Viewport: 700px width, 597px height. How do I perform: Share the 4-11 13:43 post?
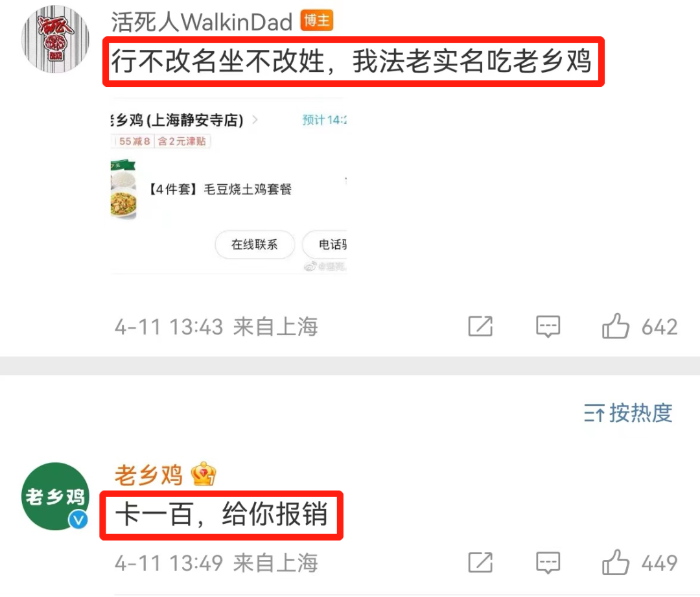point(480,326)
